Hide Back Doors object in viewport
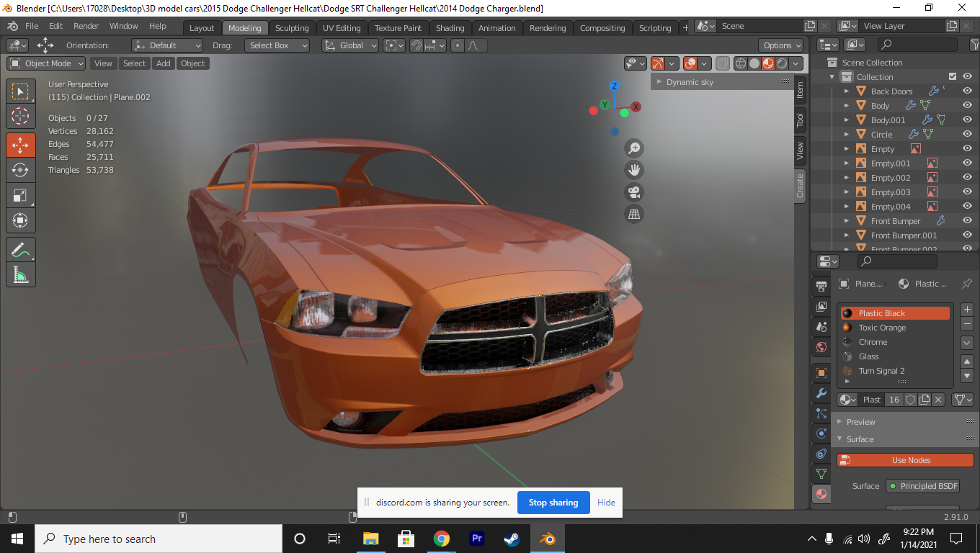The height and width of the screenshot is (553, 980). pyautogui.click(x=967, y=91)
